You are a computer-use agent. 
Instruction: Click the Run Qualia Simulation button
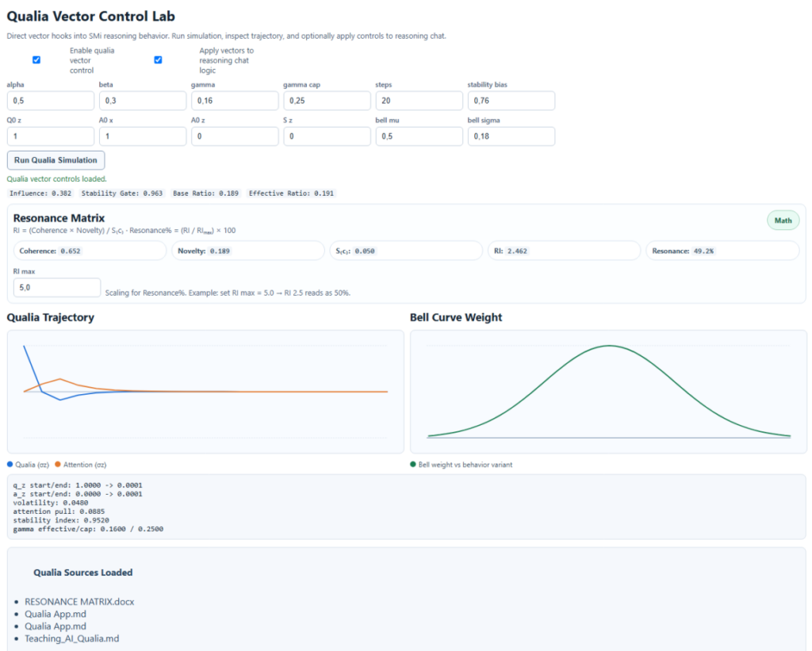56,160
